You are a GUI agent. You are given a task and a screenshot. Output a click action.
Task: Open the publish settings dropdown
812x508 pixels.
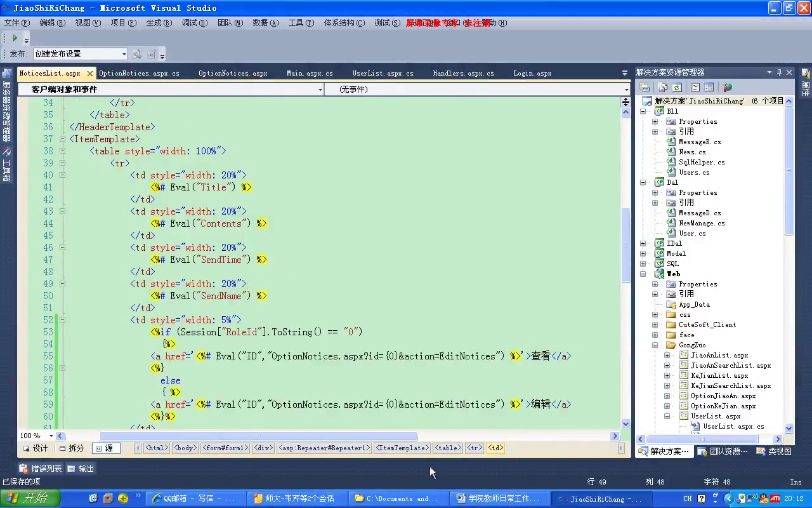click(124, 54)
